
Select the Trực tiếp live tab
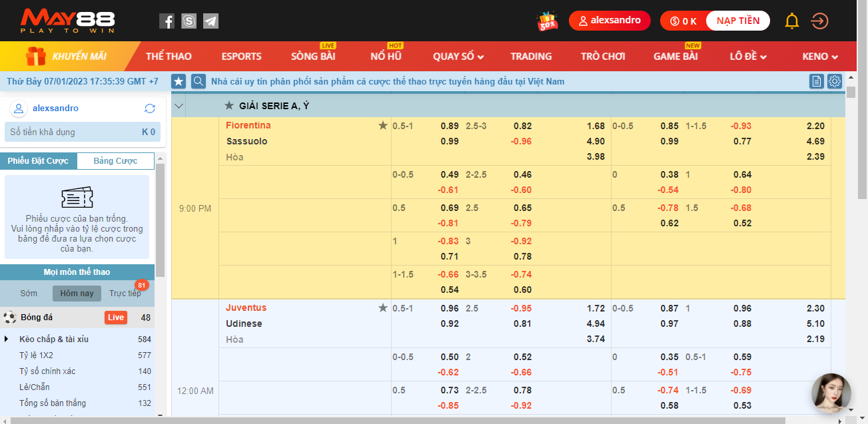pos(125,294)
